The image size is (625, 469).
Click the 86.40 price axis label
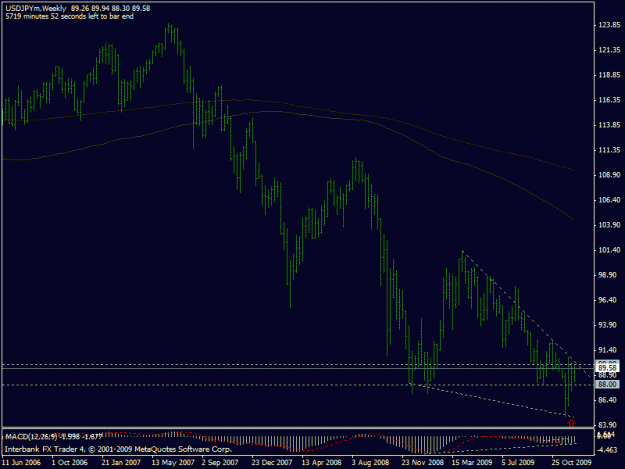pos(609,400)
